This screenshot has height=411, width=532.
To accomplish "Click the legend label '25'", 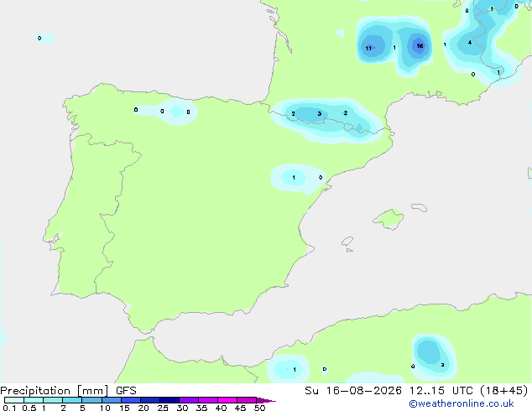I will 163,408.
